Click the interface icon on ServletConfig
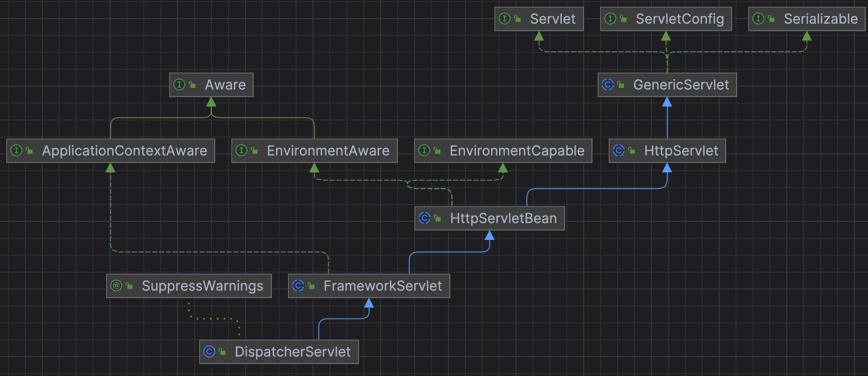The width and height of the screenshot is (868, 376). (610, 19)
